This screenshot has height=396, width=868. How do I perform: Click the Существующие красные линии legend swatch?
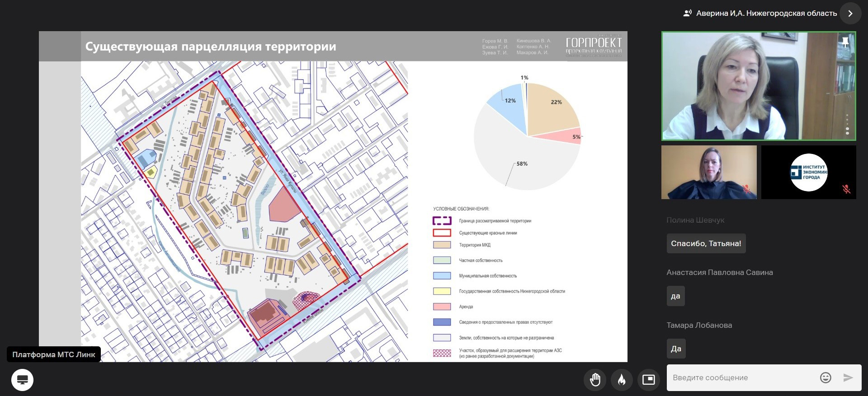point(442,233)
